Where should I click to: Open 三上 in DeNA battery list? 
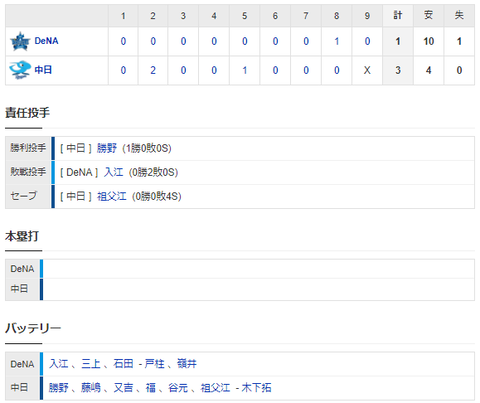click(x=91, y=364)
